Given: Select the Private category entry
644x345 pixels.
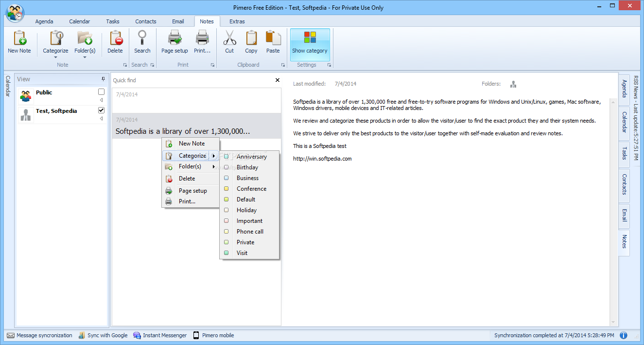Looking at the screenshot, I should tap(250, 242).
